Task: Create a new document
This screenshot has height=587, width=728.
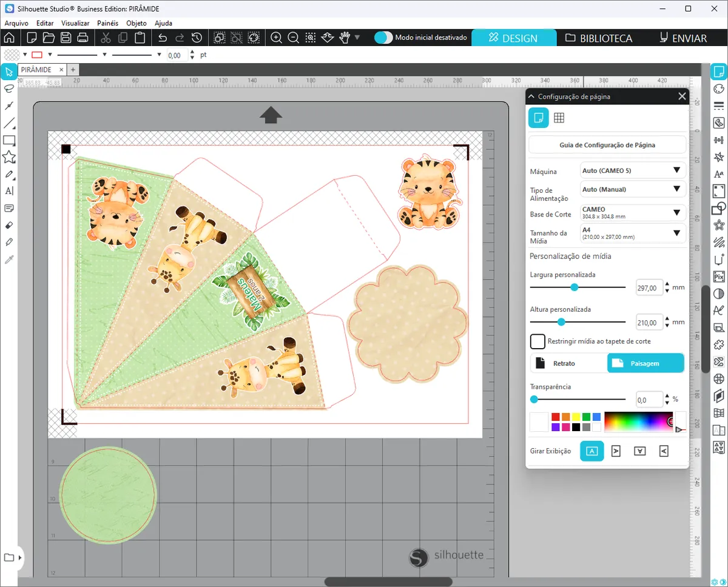Action: pos(32,38)
